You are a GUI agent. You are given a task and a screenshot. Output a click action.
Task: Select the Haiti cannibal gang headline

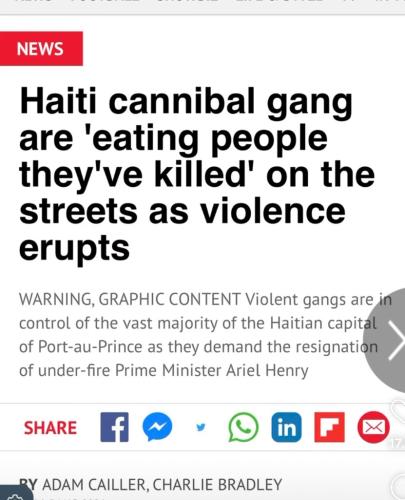[x=197, y=173]
